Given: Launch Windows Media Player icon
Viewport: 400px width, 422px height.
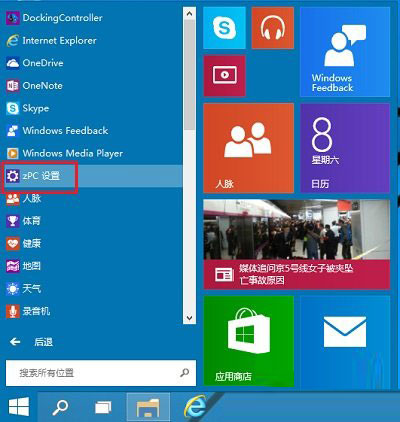Looking at the screenshot, I should pos(13,153).
